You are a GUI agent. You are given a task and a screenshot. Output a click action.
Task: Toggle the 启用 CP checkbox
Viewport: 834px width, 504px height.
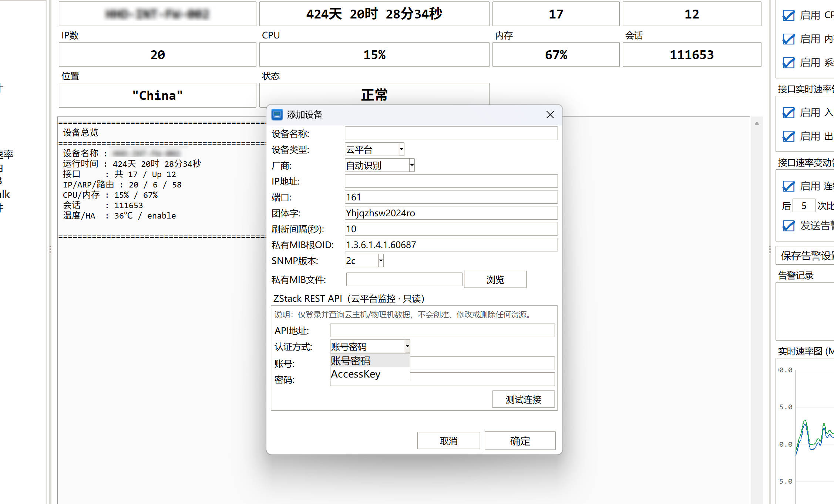[788, 16]
